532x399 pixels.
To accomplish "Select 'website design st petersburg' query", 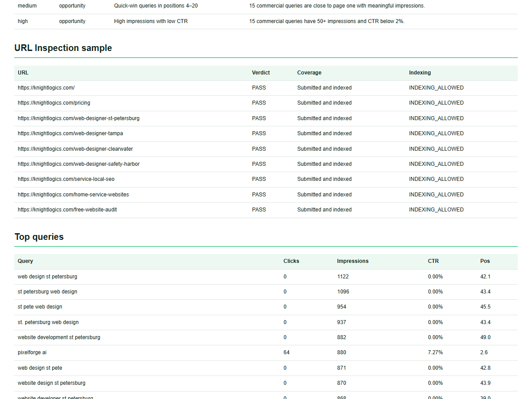I will [51, 383].
